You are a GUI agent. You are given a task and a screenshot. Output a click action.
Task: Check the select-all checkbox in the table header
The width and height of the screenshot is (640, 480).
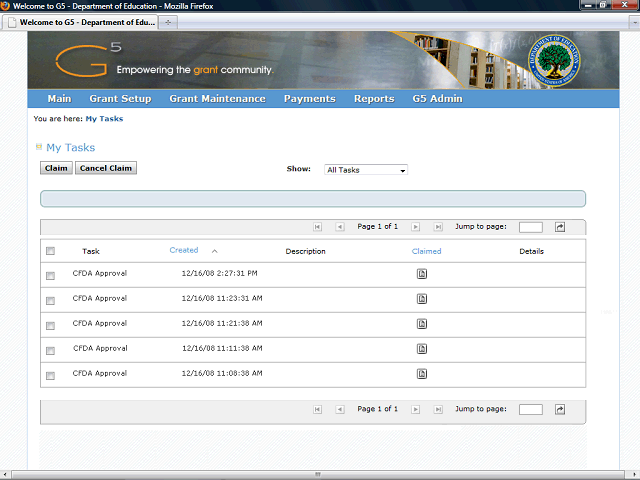pos(50,252)
